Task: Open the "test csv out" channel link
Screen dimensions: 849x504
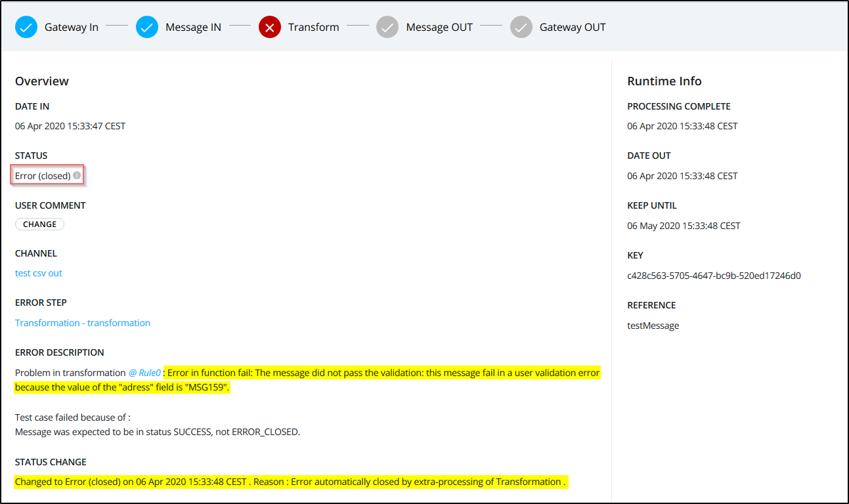Action: [x=39, y=273]
